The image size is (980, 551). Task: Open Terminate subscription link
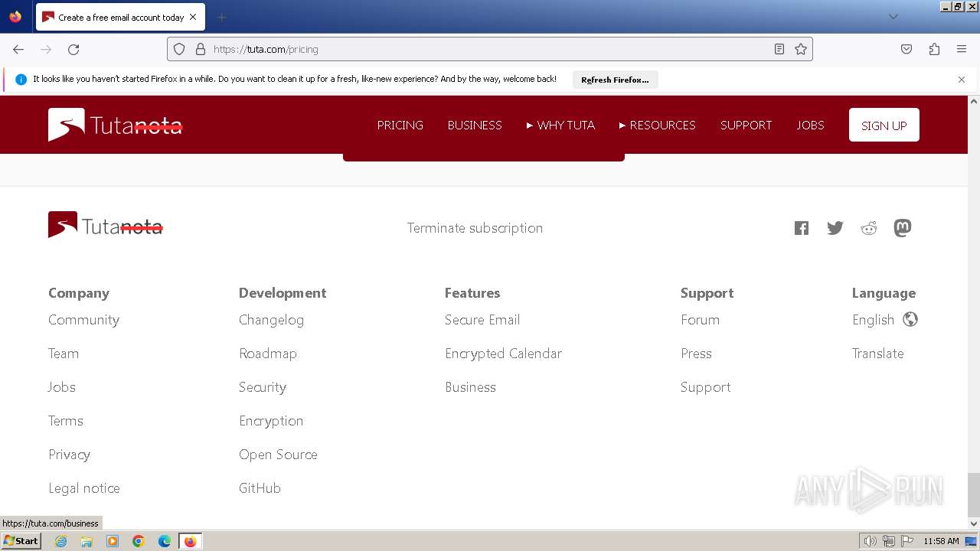coord(475,228)
